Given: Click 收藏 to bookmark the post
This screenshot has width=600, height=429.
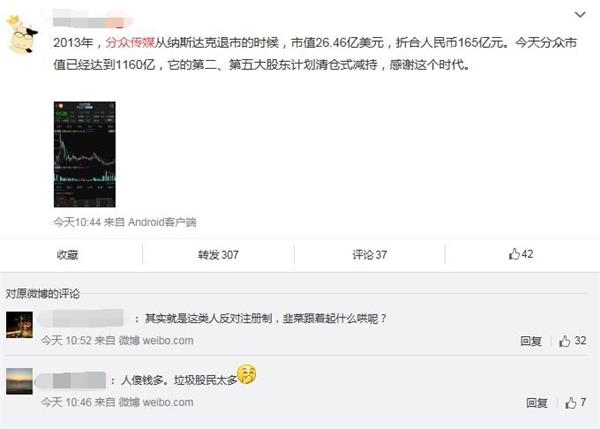Looking at the screenshot, I should pyautogui.click(x=67, y=254).
